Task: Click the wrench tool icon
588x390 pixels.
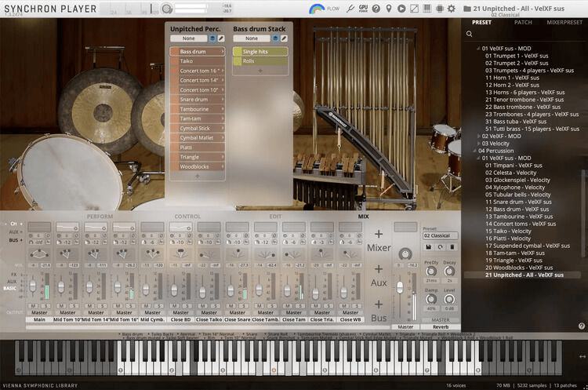Action: (x=350, y=9)
